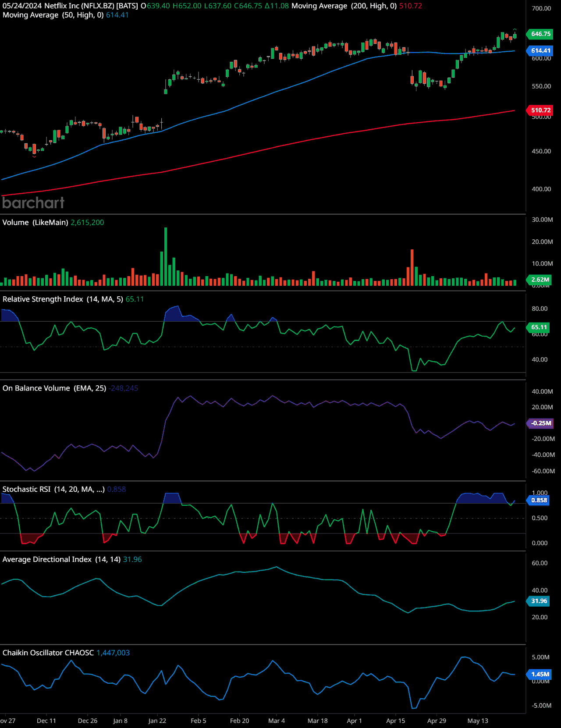Select the Chaikin Oscillator CHAOSC title
Viewport: 561px width, 728px height.
pos(48,653)
